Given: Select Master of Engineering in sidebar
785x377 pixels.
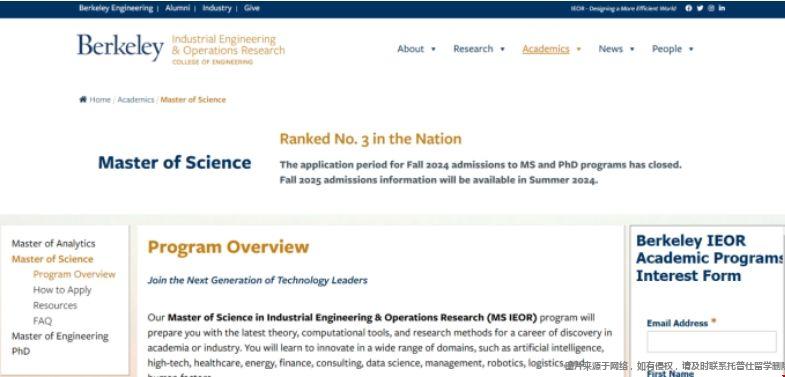Looking at the screenshot, I should (x=60, y=336).
